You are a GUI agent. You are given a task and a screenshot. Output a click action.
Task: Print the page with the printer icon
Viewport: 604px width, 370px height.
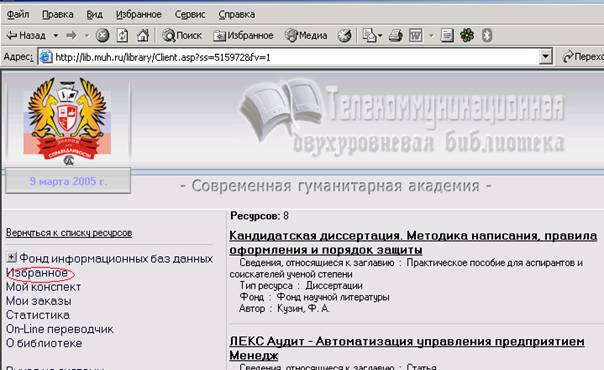[396, 36]
